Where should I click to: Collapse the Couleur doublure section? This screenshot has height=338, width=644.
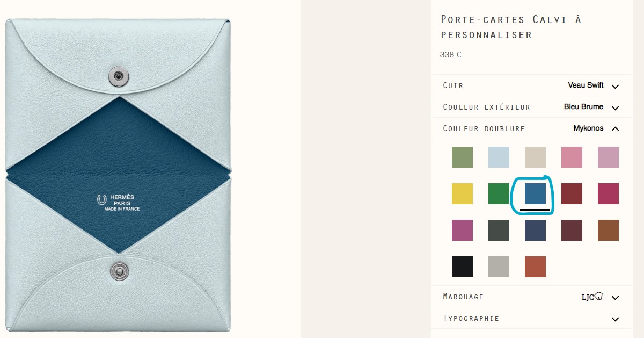[615, 128]
